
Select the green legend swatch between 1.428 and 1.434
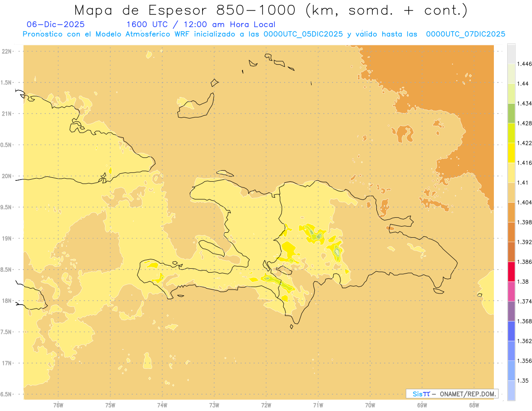pos(511,113)
